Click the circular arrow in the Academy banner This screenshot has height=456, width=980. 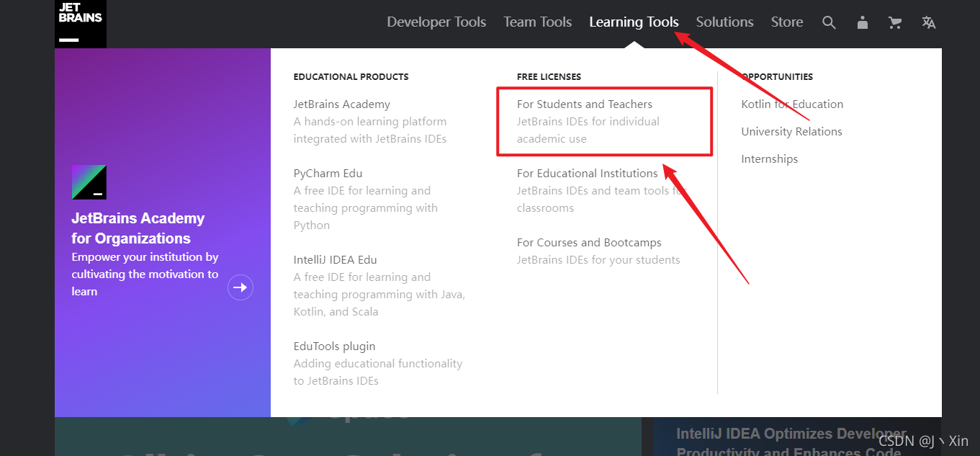(240, 287)
